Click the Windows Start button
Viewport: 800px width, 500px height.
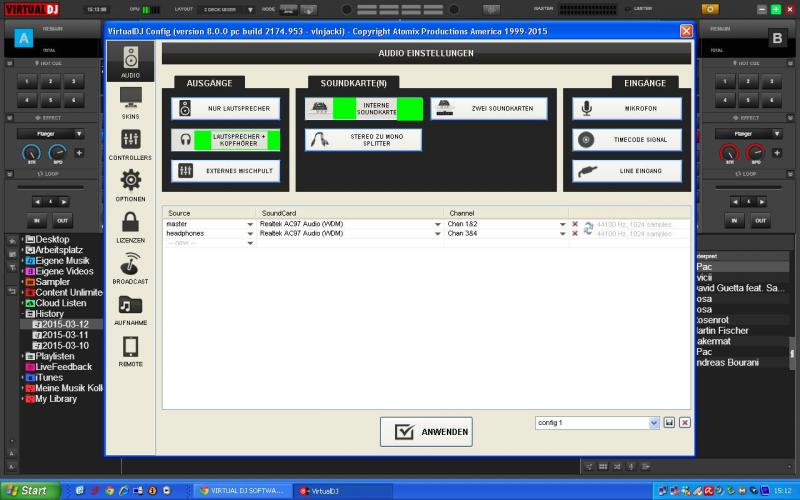(x=28, y=490)
